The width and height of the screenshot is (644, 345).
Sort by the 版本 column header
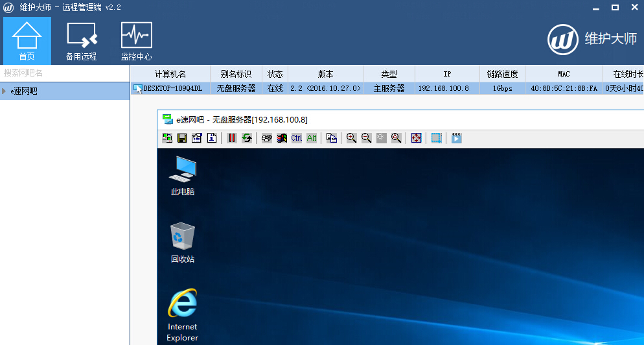(325, 74)
